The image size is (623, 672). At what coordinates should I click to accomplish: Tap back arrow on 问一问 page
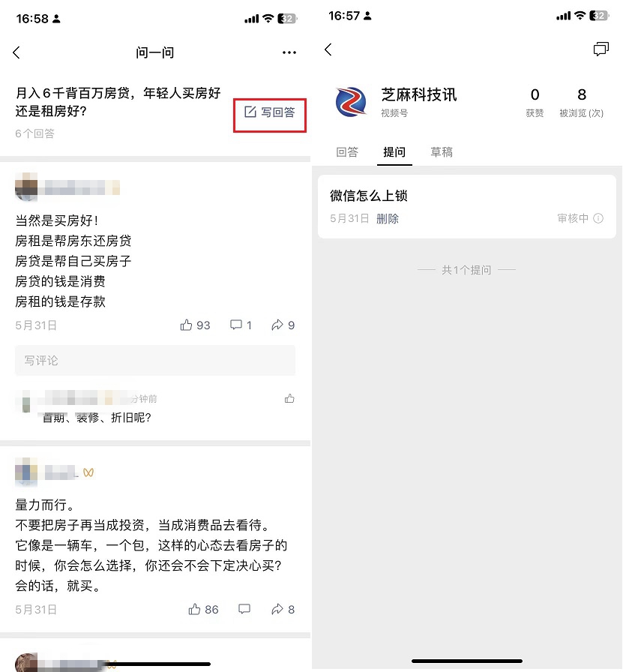pyautogui.click(x=16, y=52)
